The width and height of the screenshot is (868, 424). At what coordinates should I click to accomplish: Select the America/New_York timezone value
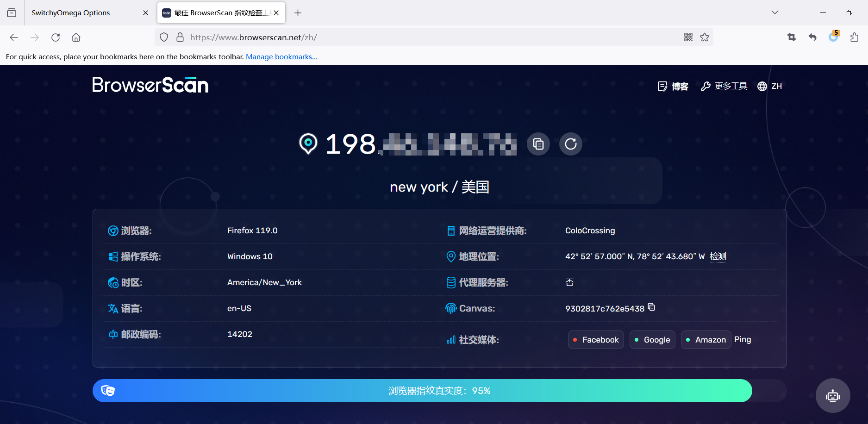[264, 282]
